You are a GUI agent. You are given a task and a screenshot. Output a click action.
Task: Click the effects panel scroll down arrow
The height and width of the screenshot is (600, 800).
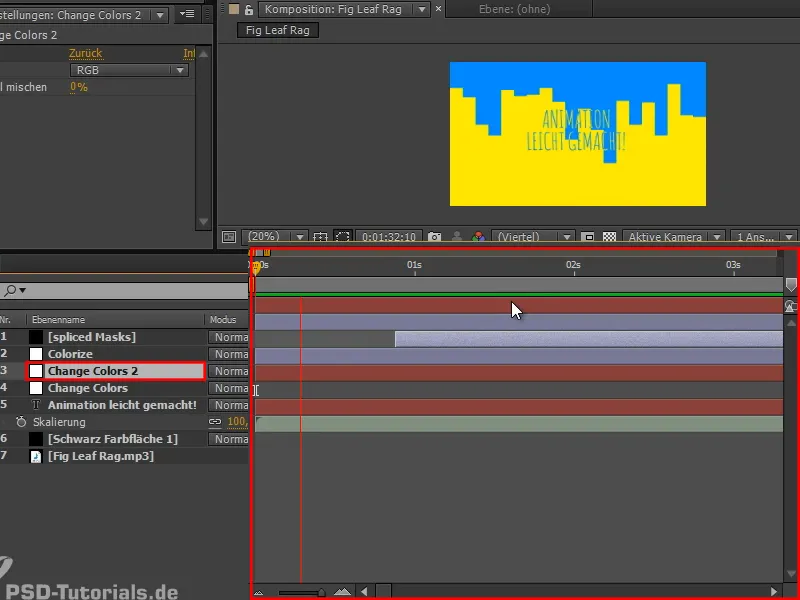pyautogui.click(x=204, y=222)
